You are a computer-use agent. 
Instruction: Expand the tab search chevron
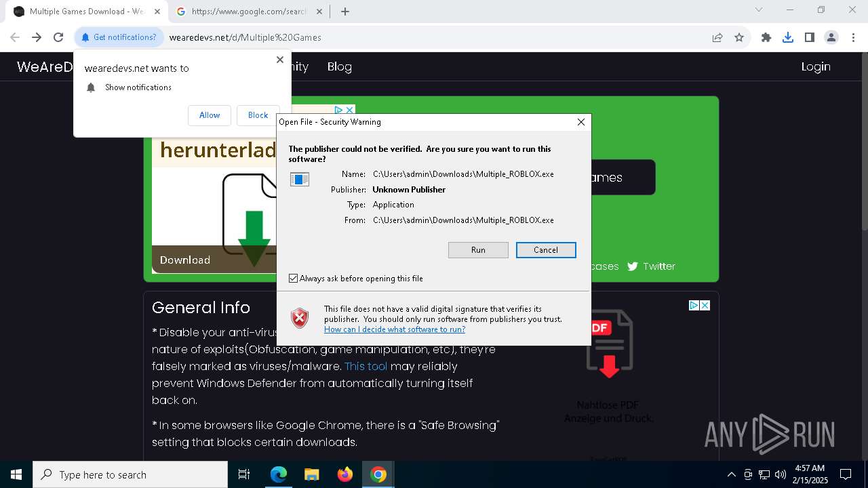point(759,10)
